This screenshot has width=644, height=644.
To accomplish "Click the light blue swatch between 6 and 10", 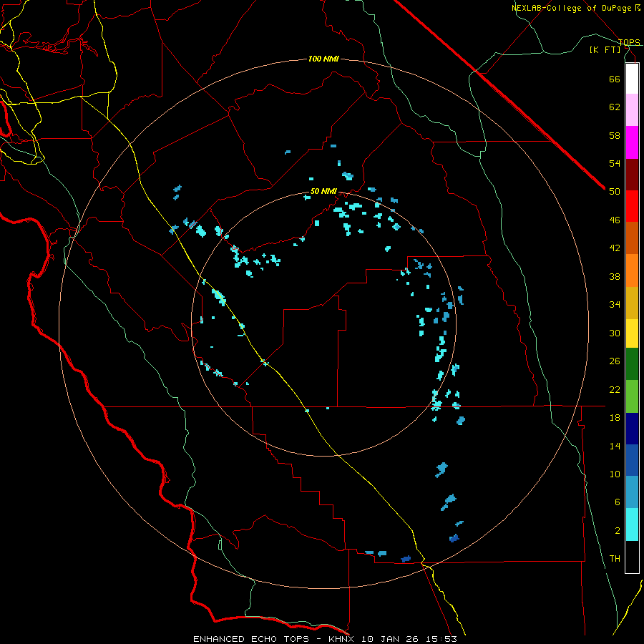I will point(632,492).
